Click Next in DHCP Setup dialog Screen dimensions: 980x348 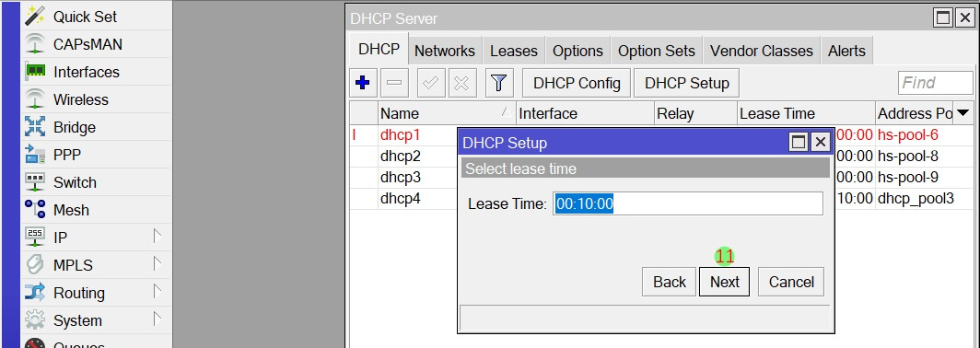pos(724,282)
